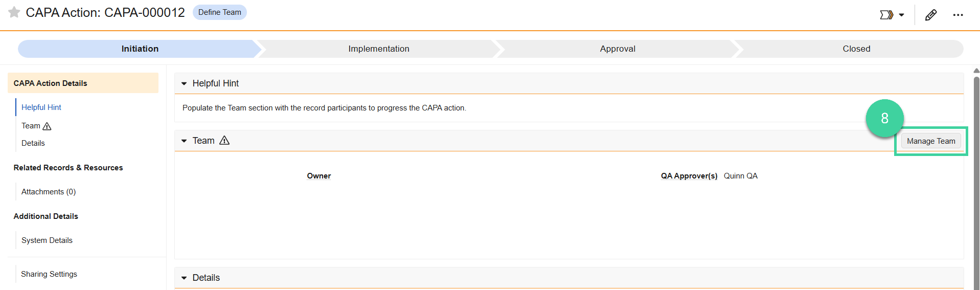
Task: Collapse the Helpful Hint section
Action: tap(184, 83)
